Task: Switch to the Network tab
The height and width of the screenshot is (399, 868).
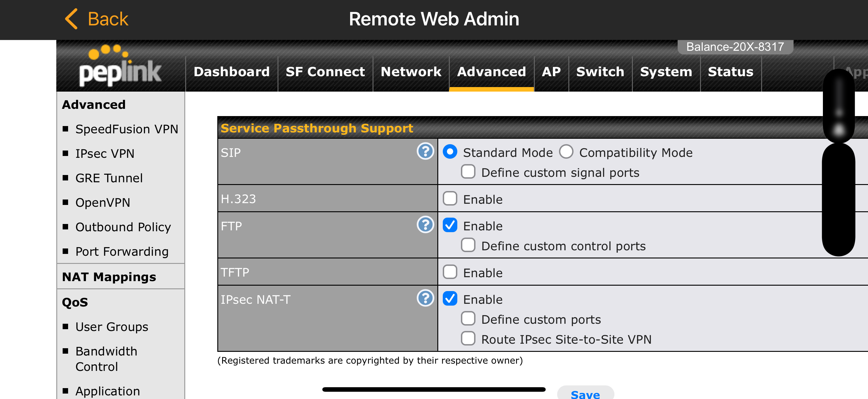Action: 411,72
